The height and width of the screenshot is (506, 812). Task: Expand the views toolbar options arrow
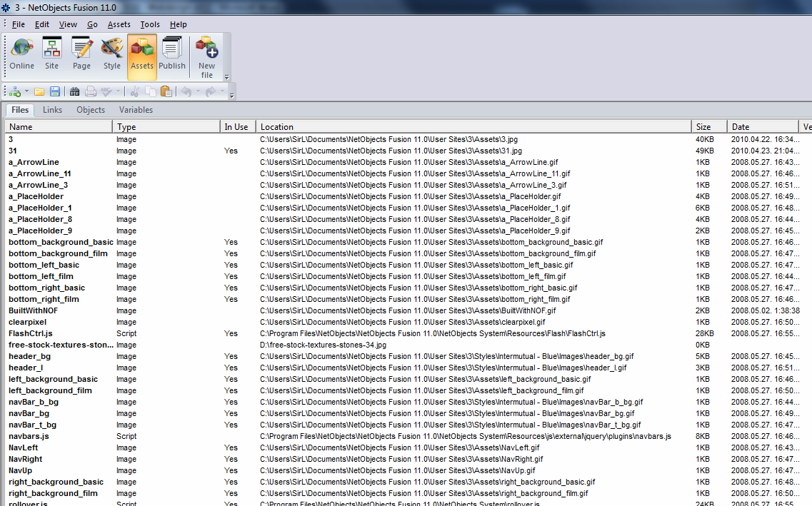point(227,77)
